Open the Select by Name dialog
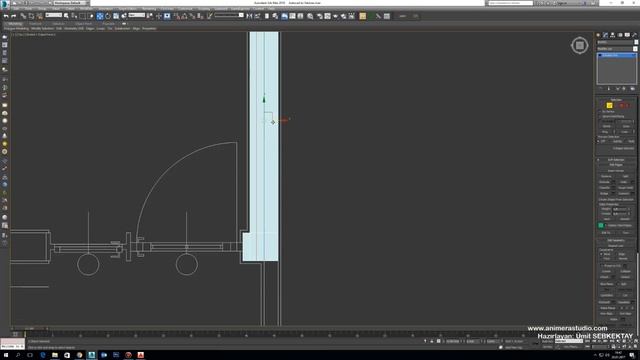The height and width of the screenshot is (360, 640). (74, 16)
